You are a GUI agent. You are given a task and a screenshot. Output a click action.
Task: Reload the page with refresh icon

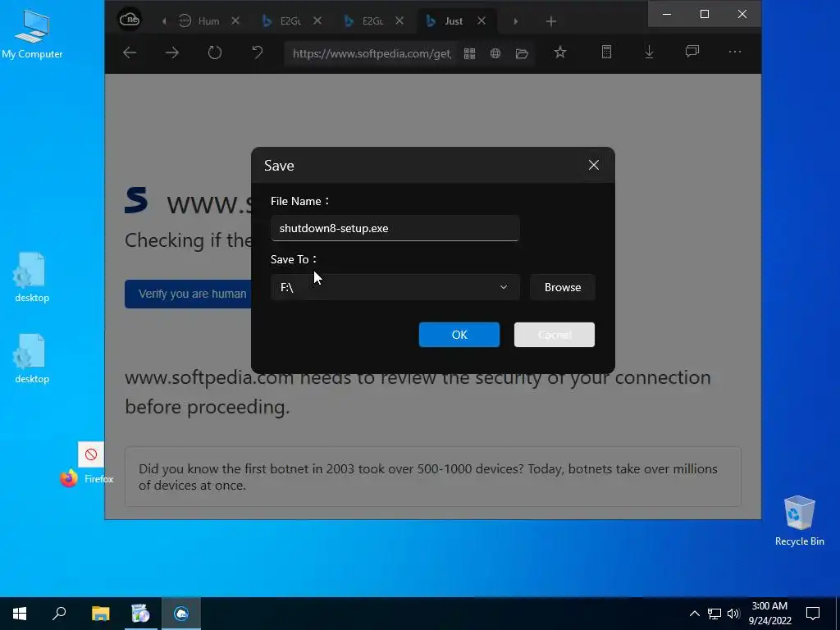pos(215,52)
